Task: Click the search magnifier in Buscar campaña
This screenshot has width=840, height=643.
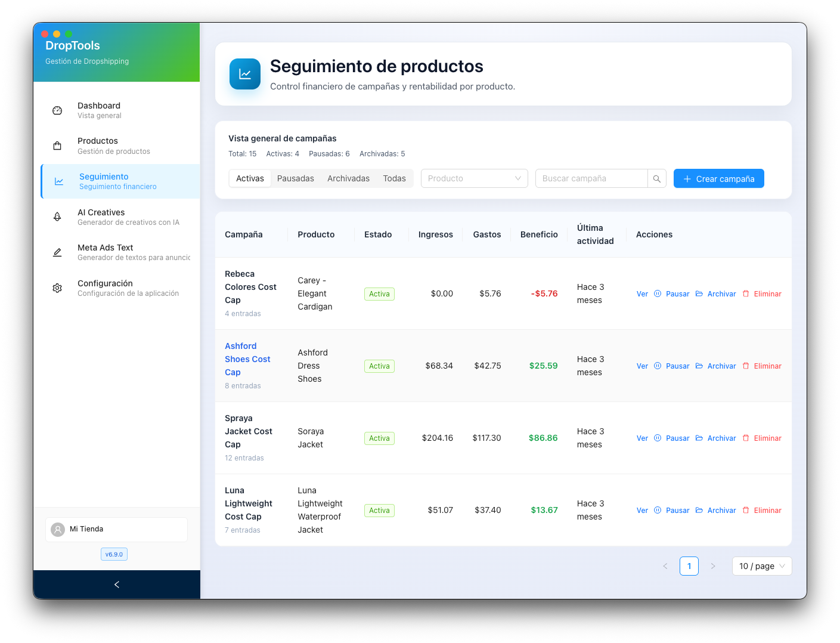Action: [657, 178]
